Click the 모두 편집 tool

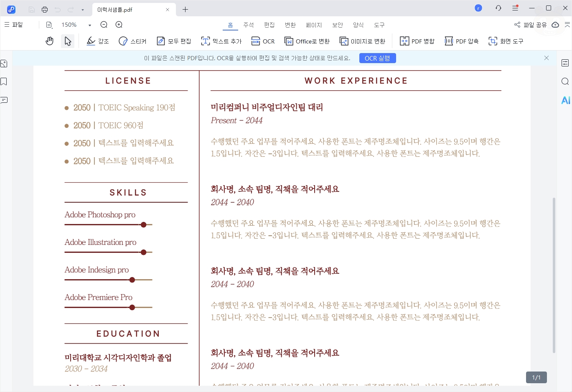click(174, 41)
